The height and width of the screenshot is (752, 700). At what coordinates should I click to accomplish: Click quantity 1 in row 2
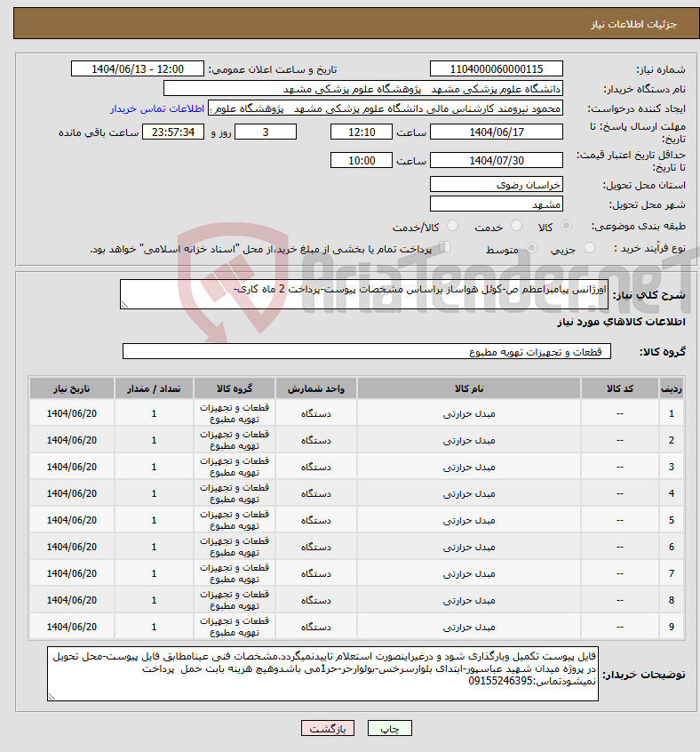[x=154, y=440]
